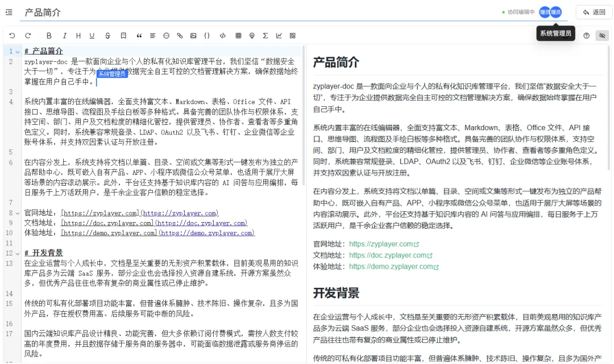Insert an image via toolbar
Image resolution: width=614 pixels, height=364 pixels.
[193, 36]
